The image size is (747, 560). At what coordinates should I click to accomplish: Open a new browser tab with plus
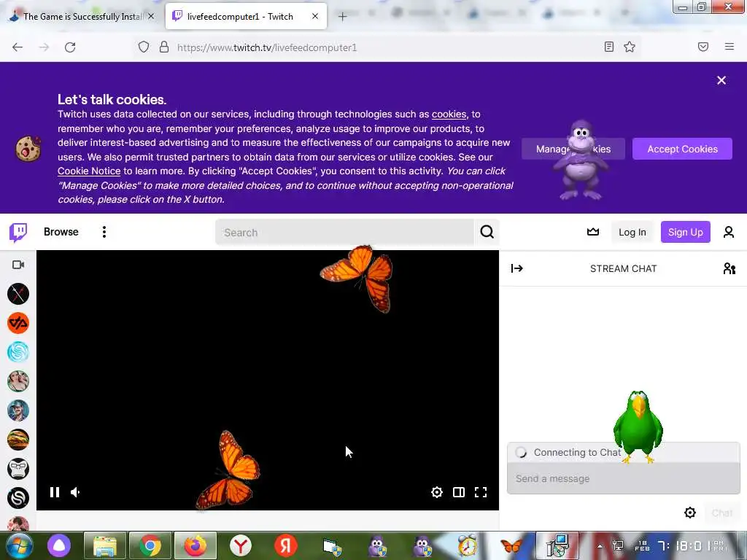click(342, 17)
